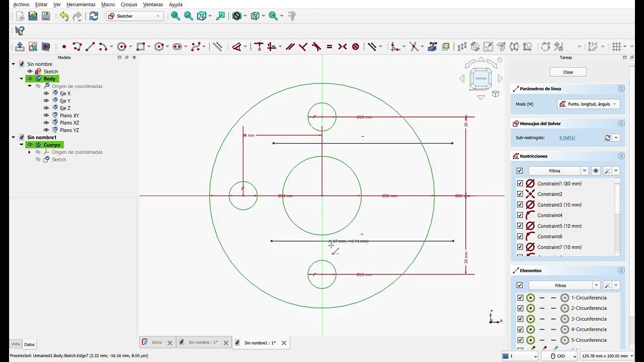Close the Inicio tab

pos(170,343)
